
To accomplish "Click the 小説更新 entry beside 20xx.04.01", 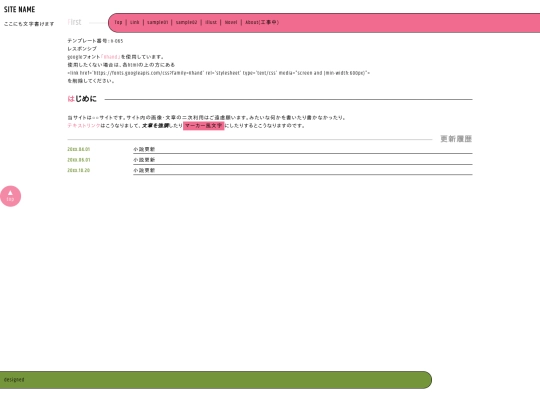I will click(x=144, y=149).
